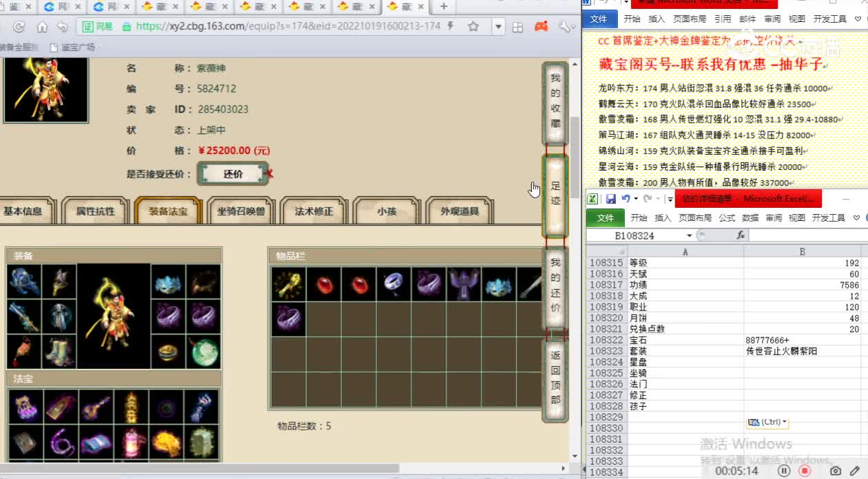This screenshot has width=868, height=479.
Task: Open Word 文件 menu
Action: click(599, 19)
